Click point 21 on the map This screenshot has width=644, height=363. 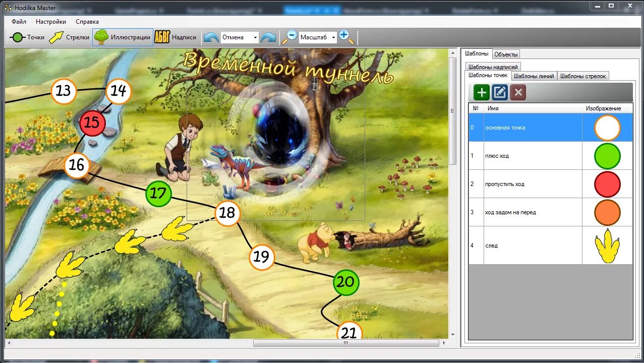349,331
